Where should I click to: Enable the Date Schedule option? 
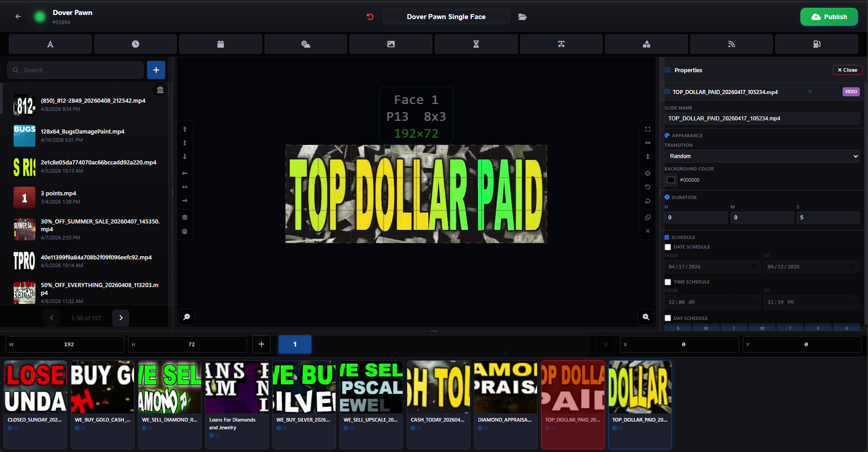point(667,247)
